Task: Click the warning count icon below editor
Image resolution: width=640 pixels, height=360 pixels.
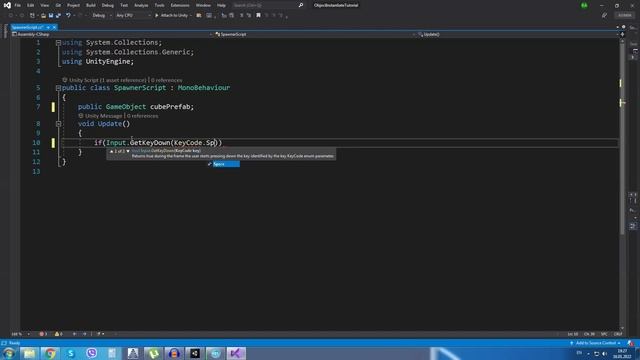Action: click(57, 334)
